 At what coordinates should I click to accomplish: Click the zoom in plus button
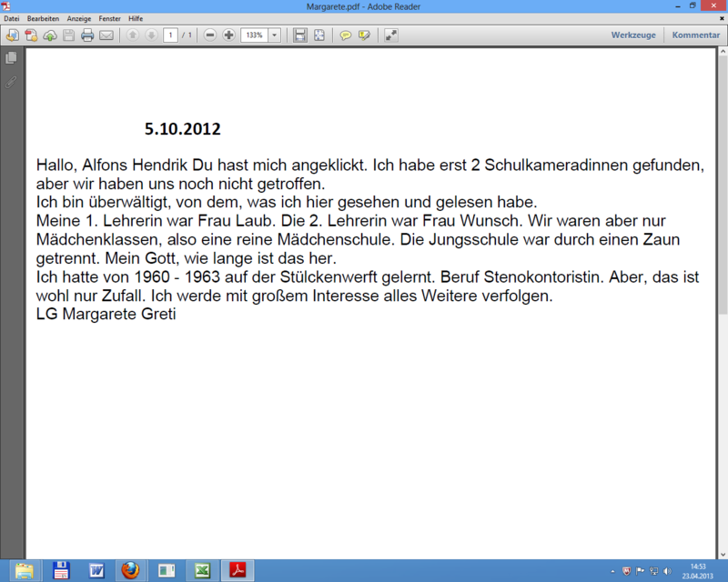228,35
